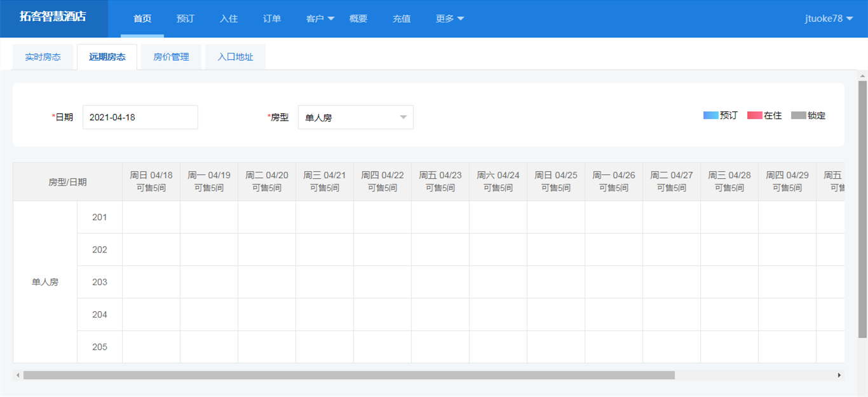Click the horizontal scrollbar thumb

349,375
